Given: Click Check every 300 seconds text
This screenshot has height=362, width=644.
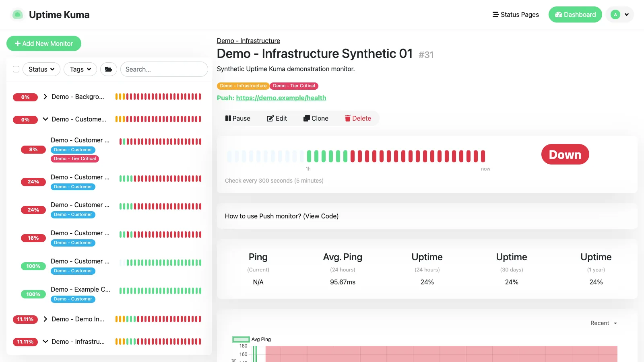Looking at the screenshot, I should (x=274, y=181).
